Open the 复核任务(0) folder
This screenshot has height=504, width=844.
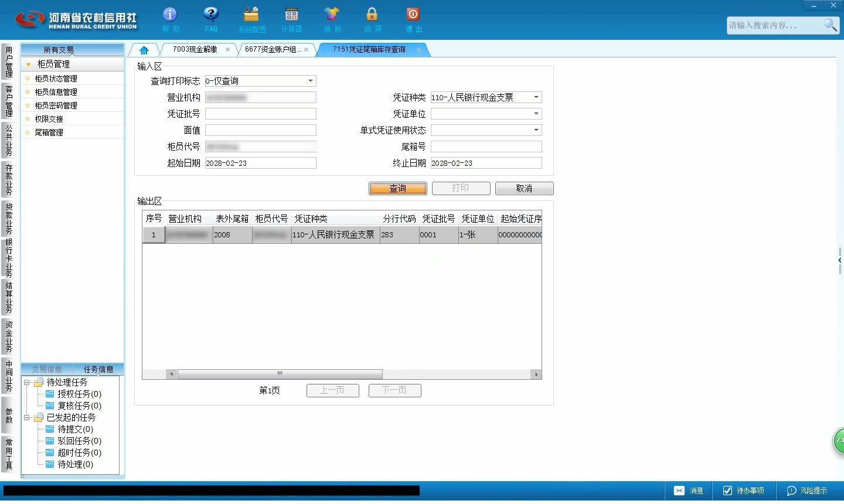(x=73, y=406)
